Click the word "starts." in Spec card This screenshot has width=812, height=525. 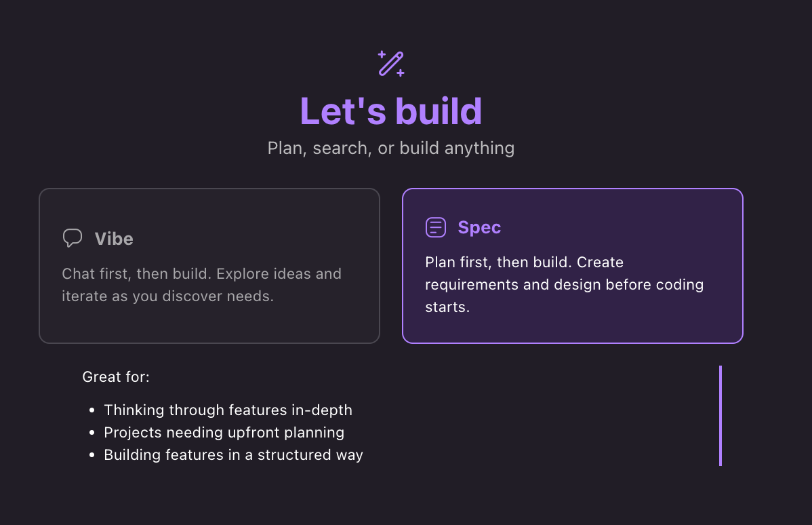447,307
